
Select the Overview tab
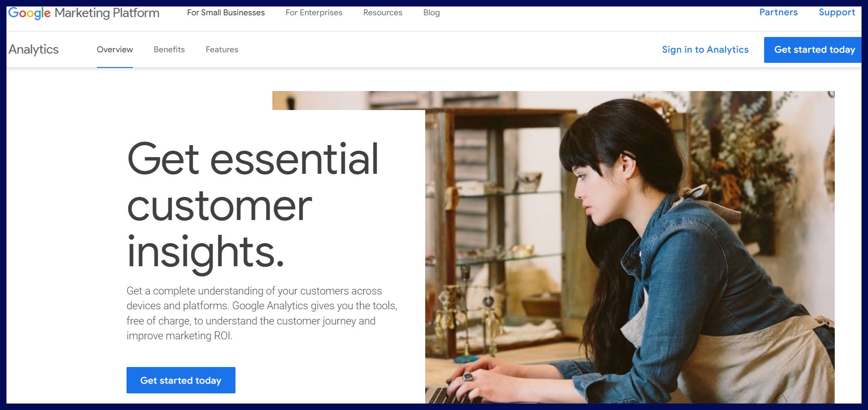click(x=115, y=49)
